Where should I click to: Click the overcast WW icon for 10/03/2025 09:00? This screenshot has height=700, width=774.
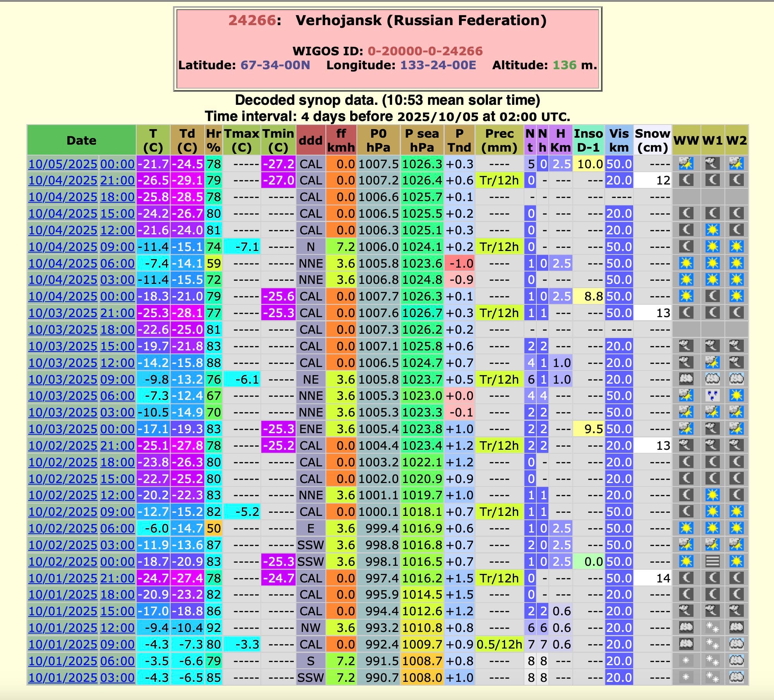point(686,379)
